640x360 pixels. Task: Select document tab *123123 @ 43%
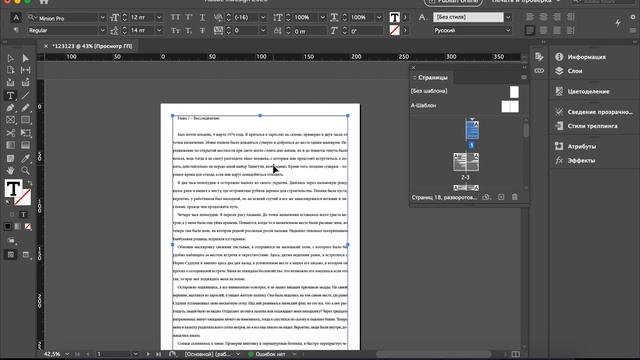[x=92, y=46]
